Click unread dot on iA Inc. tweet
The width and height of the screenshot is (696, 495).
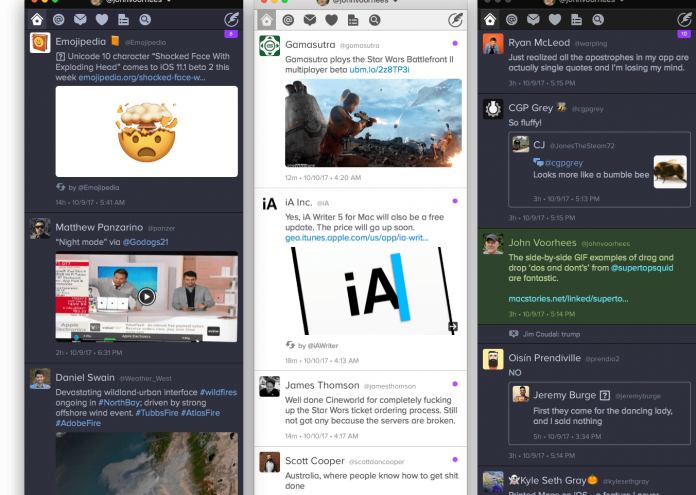pyautogui.click(x=455, y=201)
